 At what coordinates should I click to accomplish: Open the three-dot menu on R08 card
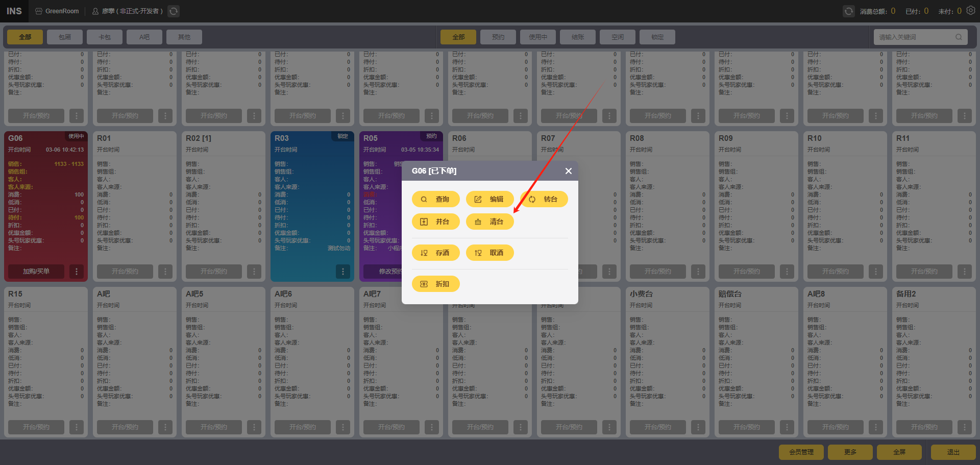tap(698, 272)
